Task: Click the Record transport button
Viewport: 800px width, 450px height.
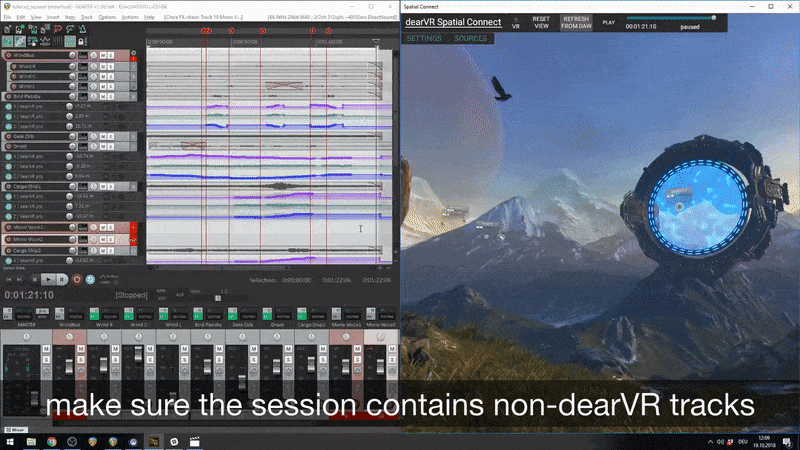Action: (77, 280)
